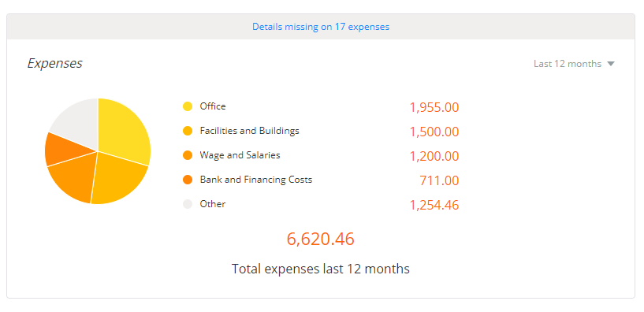Click the Wage and Salaries pie slice
The image size is (644, 312).
coord(76,174)
